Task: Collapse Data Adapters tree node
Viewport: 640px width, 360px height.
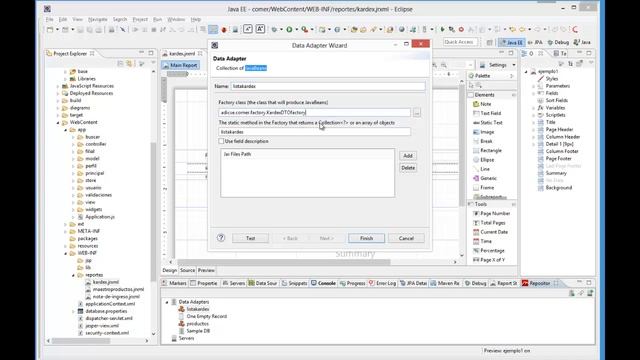Action: pos(167,302)
